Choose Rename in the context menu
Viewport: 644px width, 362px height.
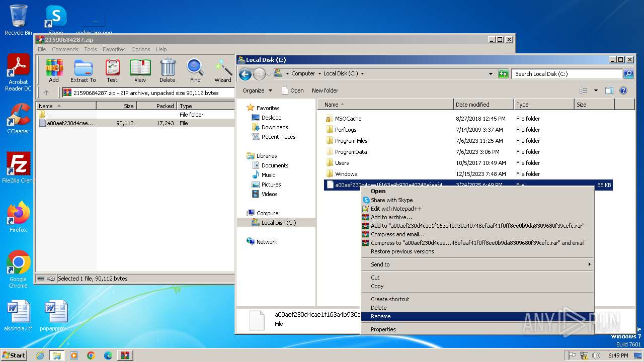point(478,316)
